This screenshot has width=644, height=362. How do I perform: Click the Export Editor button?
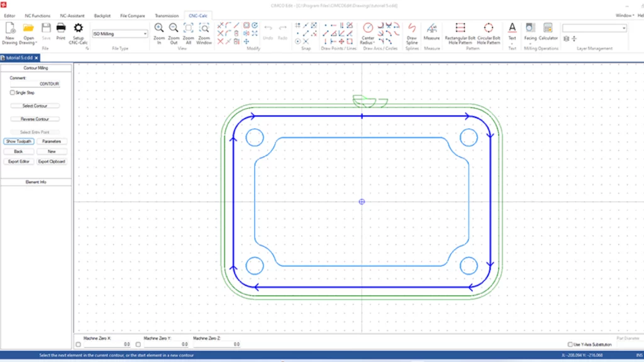point(19,162)
